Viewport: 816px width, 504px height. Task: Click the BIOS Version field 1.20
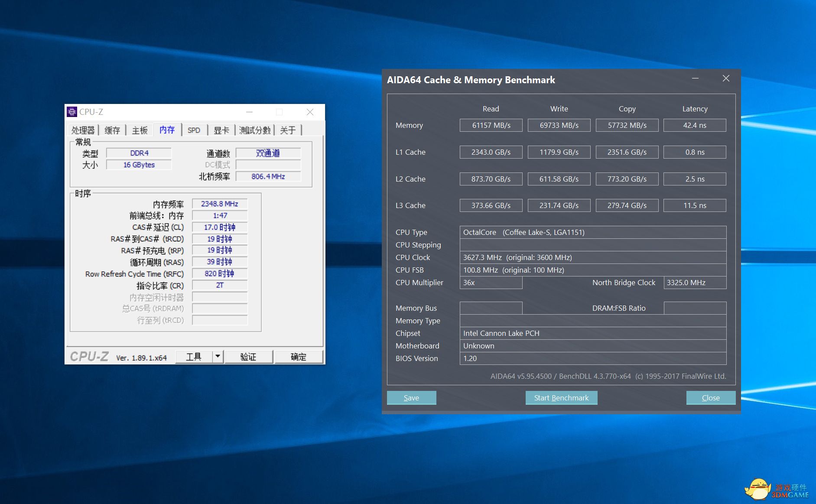593,358
